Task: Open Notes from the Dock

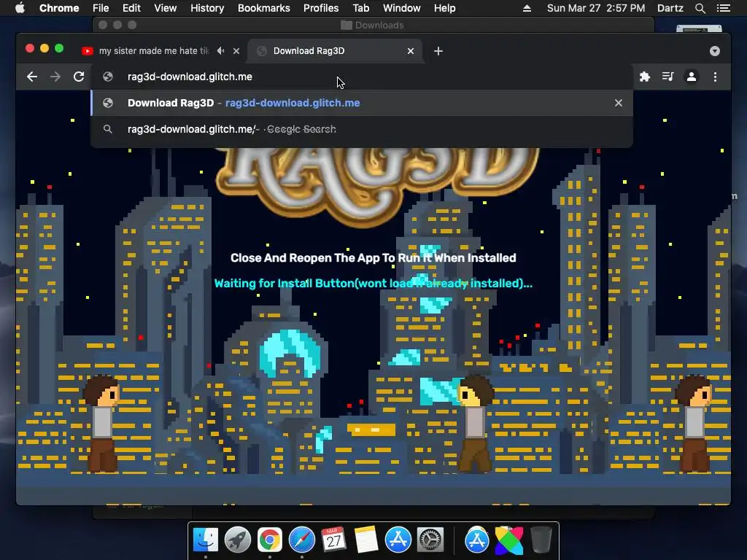Action: tap(366, 540)
